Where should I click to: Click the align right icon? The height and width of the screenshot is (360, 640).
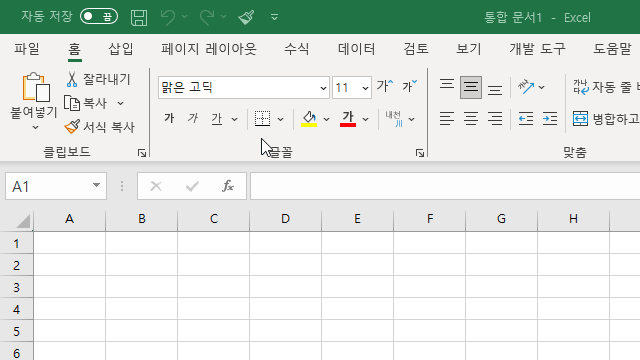pos(495,119)
